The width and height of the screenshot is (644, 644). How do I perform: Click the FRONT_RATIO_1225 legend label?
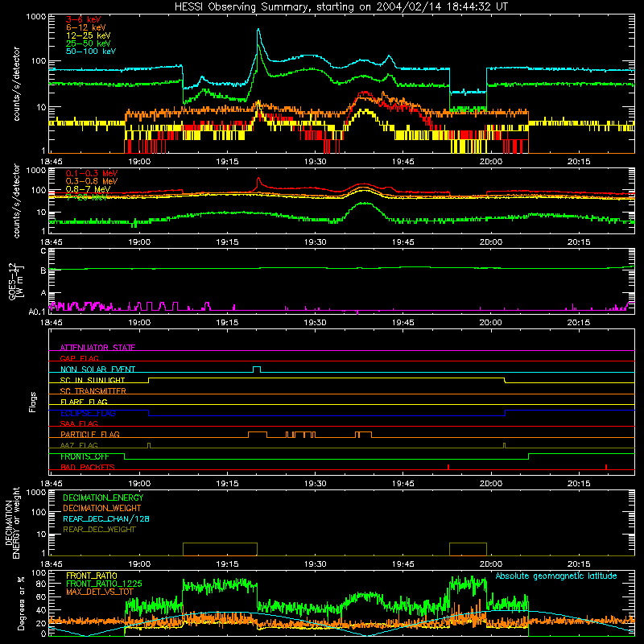pyautogui.click(x=104, y=584)
